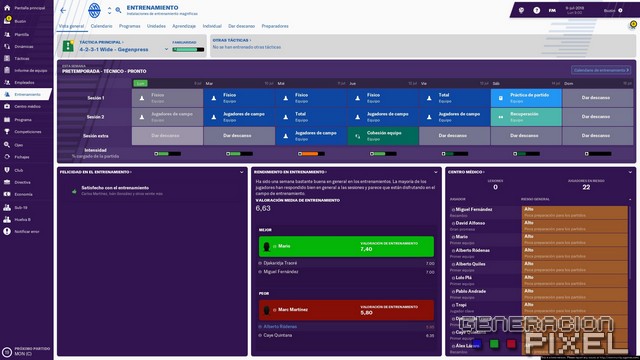The image size is (640, 360).
Task: Open Dar descanso tab
Action: coord(241,26)
